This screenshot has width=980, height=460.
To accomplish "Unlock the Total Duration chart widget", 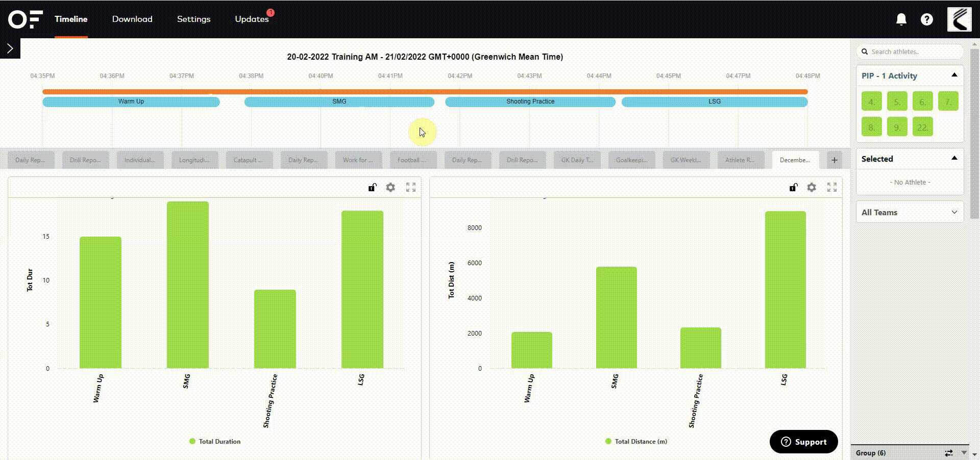I will click(373, 187).
